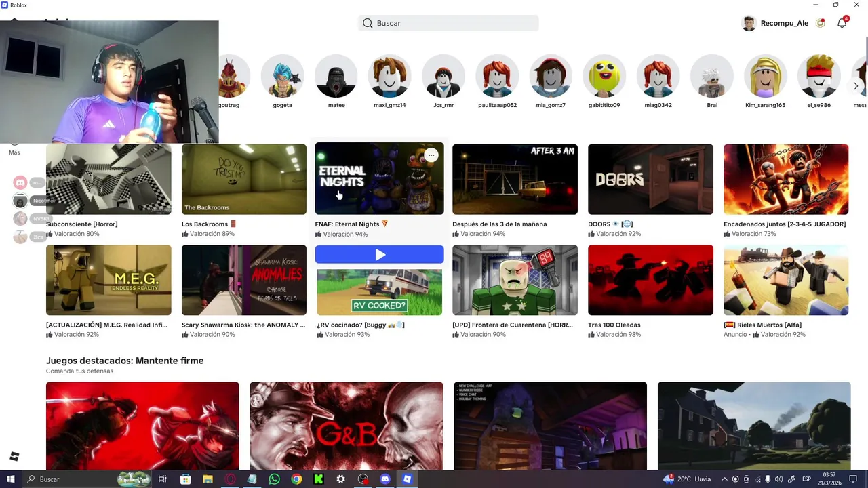The height and width of the screenshot is (488, 868).
Task: Open friend paulitaaap052's avatar
Action: coord(497,77)
